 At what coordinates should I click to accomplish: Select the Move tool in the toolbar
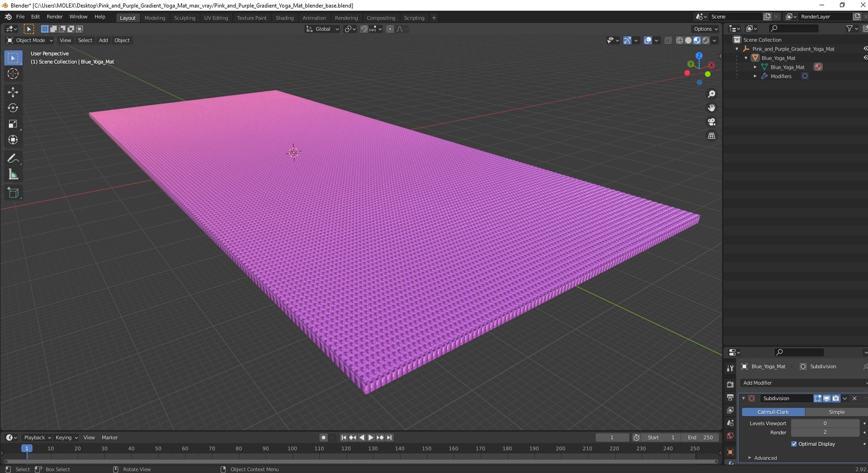(13, 92)
